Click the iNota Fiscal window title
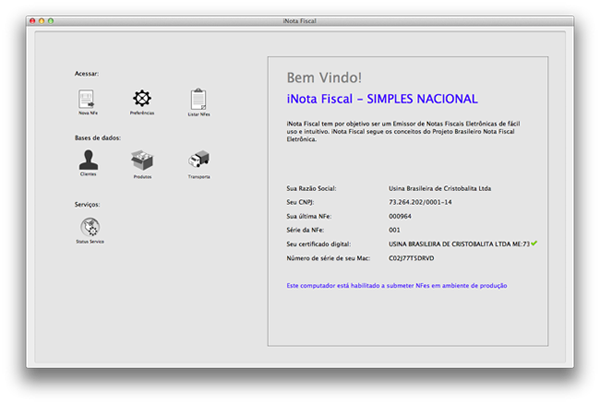Screen dimensions: 600x404 click(300, 21)
